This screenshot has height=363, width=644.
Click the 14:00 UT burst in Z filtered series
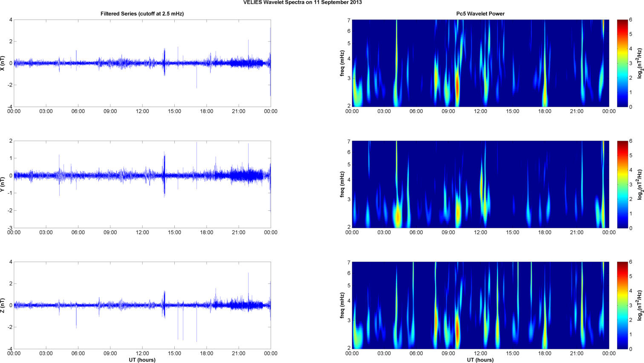pyautogui.click(x=164, y=305)
